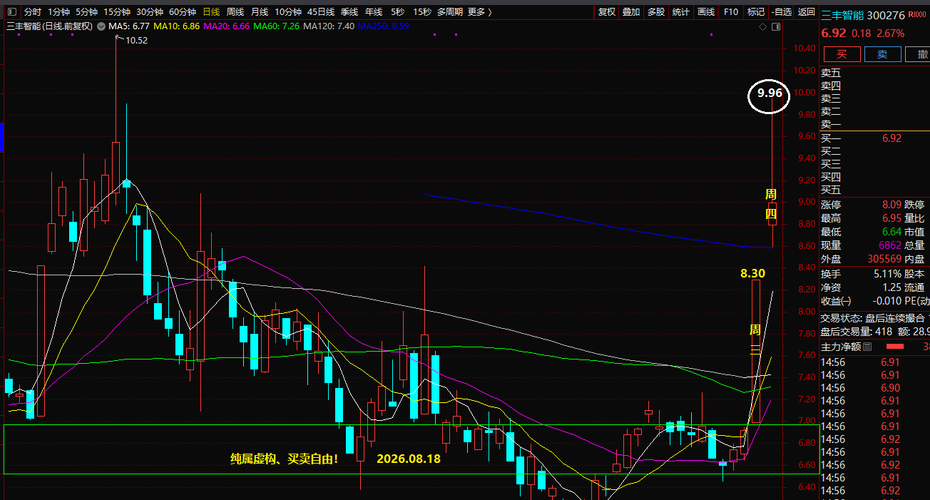Screen dimensions: 930x500
Task: Click the 统计 statistics toolbar button
Action: 681,12
